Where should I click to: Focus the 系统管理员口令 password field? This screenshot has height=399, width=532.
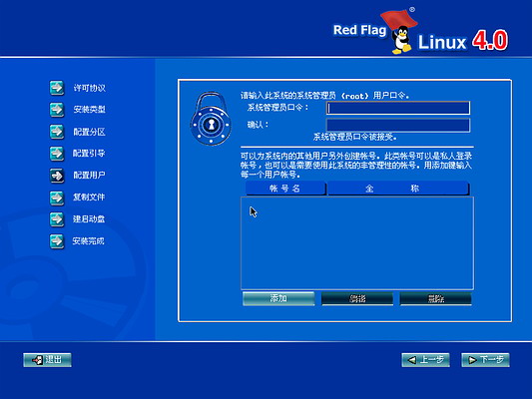pos(398,108)
